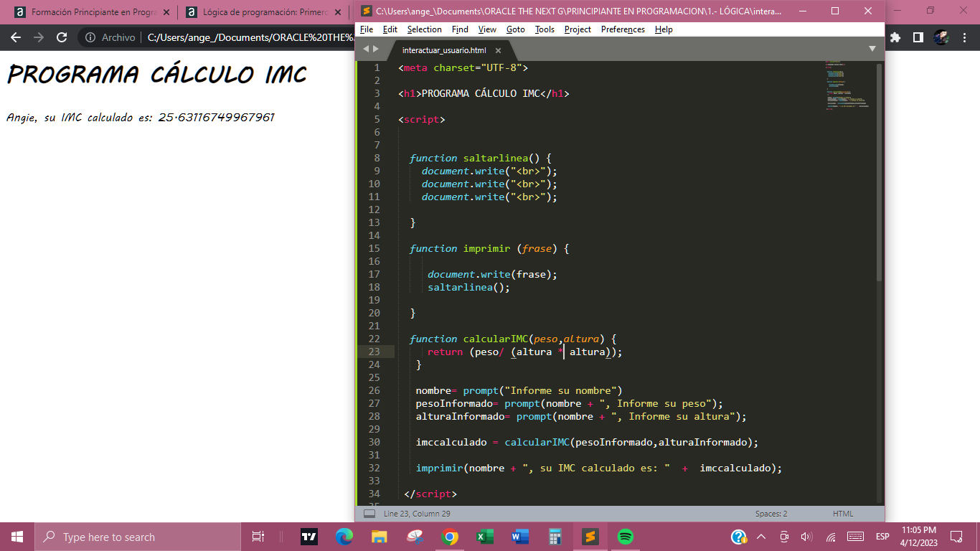980x551 pixels.
Task: Open the Get Help tray icon
Action: coord(738,537)
